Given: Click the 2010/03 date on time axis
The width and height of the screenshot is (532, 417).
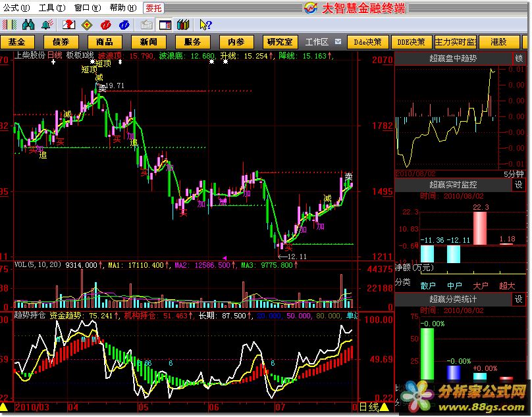Looking at the screenshot, I should point(32,407).
